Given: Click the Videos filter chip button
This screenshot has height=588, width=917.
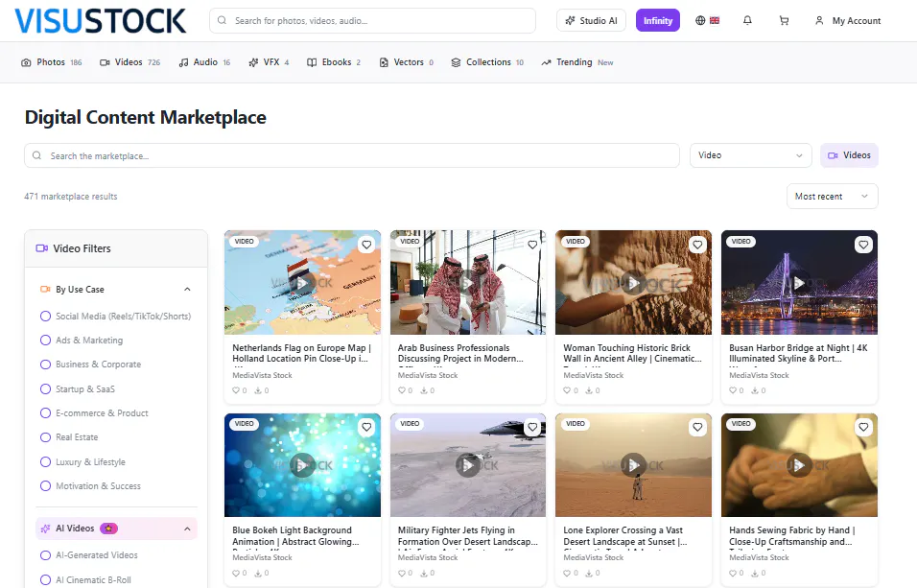Looking at the screenshot, I should click(x=849, y=155).
